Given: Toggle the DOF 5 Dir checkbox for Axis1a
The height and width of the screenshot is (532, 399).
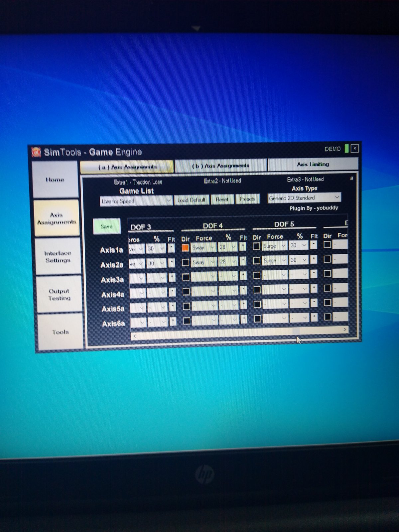Looking at the screenshot, I should 256,246.
